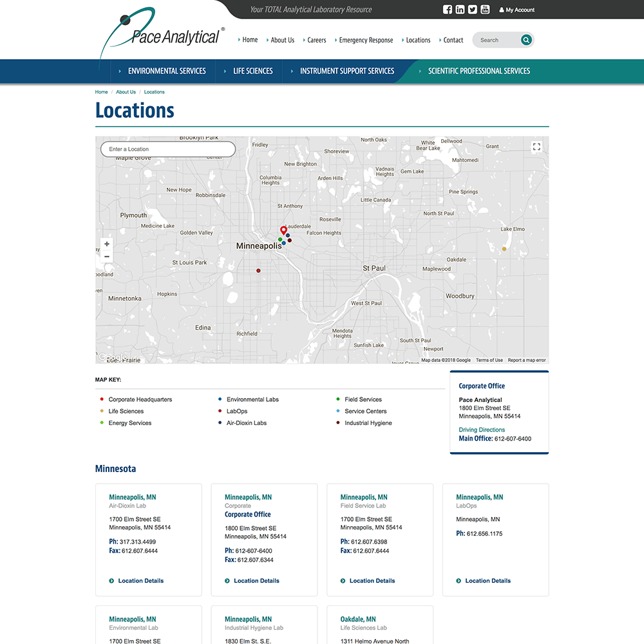Click the Air-Dioxin Labs key label
Screen dimensions: 644x644
(x=247, y=422)
